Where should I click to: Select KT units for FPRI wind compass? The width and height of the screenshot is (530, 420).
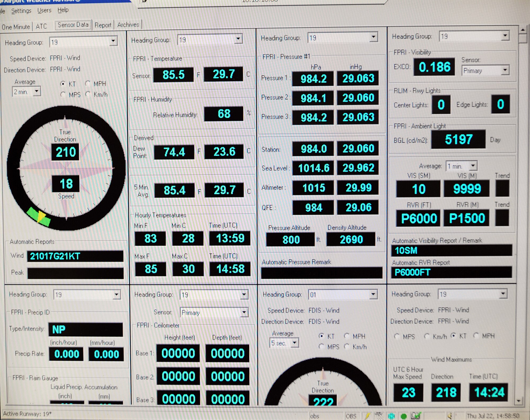point(63,84)
